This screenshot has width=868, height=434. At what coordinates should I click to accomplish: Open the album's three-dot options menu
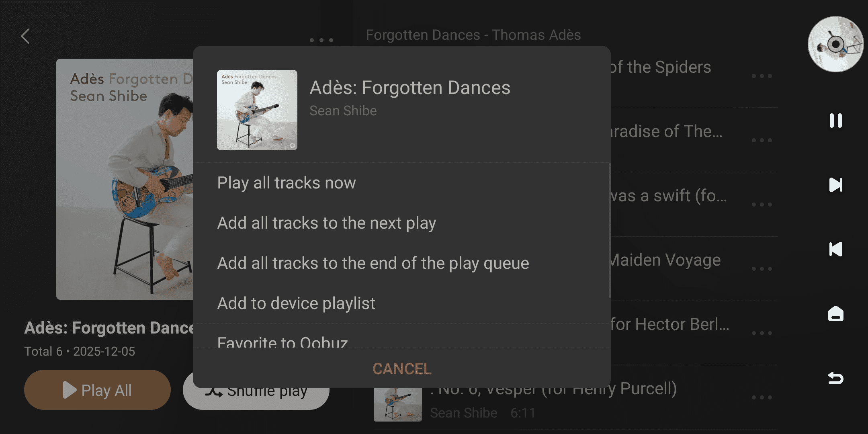click(x=321, y=40)
